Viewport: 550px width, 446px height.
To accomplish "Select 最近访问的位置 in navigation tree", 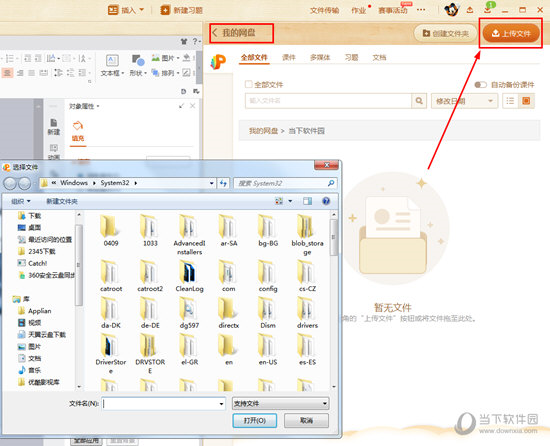I will pos(45,239).
